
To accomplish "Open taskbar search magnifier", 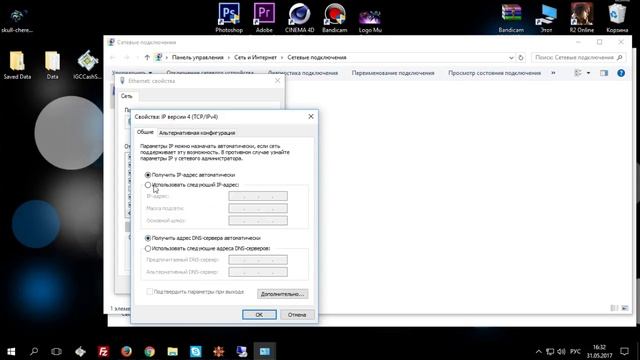I will (x=34, y=351).
